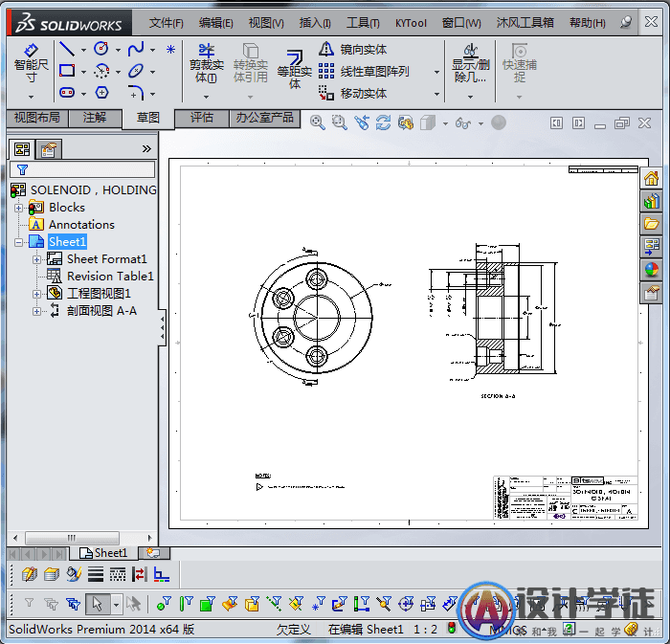This screenshot has width=670, height=644.
Task: Select the Point (asterisk) sketch tool
Action: 170,50
